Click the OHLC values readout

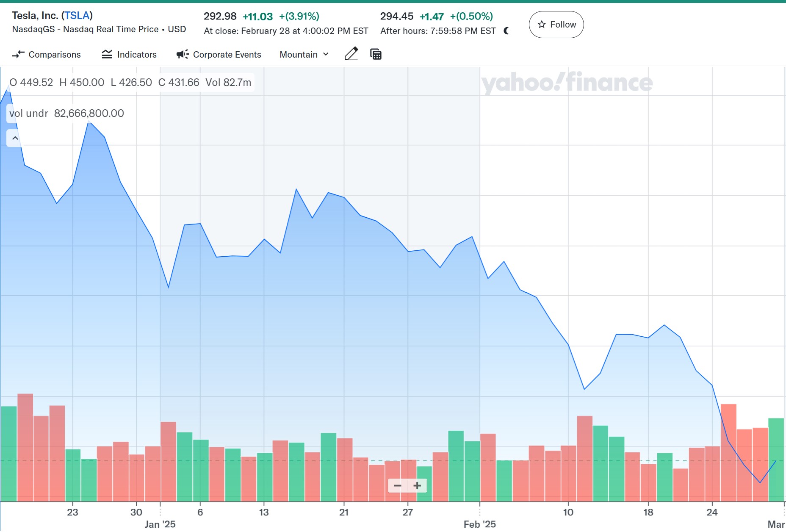tap(130, 83)
